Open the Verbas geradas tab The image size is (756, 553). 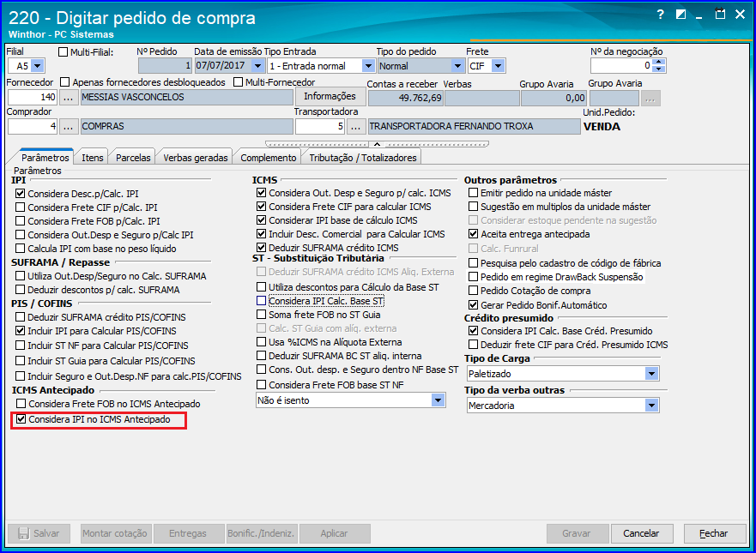pos(196,158)
